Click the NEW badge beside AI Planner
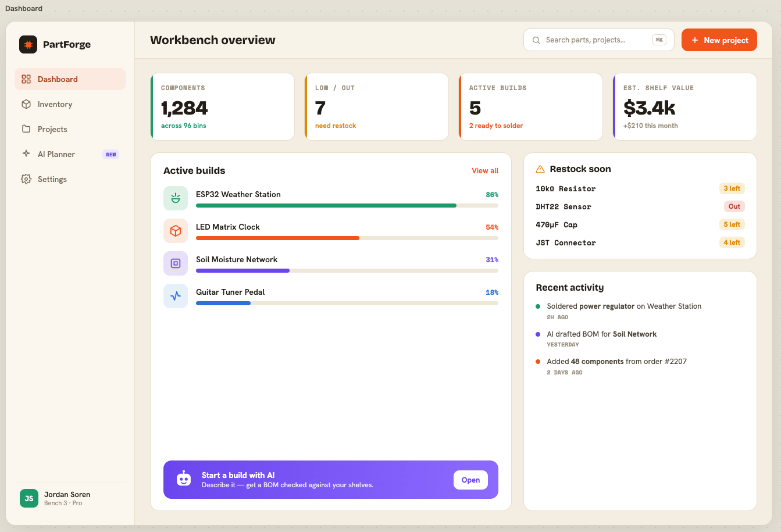The height and width of the screenshot is (532, 781). [111, 155]
